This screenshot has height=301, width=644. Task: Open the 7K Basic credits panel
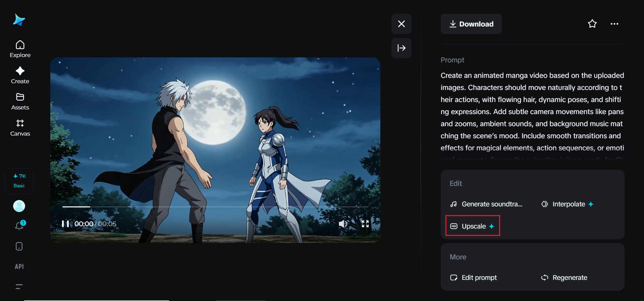19,181
